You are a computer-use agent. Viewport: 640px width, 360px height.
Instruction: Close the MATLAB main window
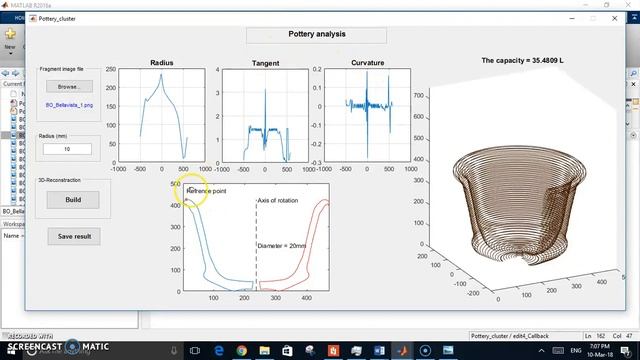click(x=629, y=5)
